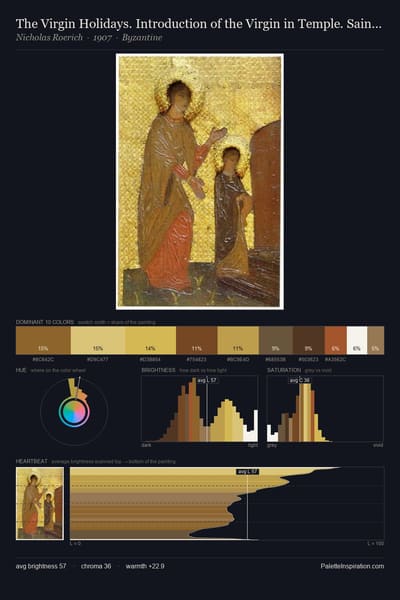The image size is (400, 600).
Task: Click the 'chroma 36' footer stat
Action: [96, 566]
